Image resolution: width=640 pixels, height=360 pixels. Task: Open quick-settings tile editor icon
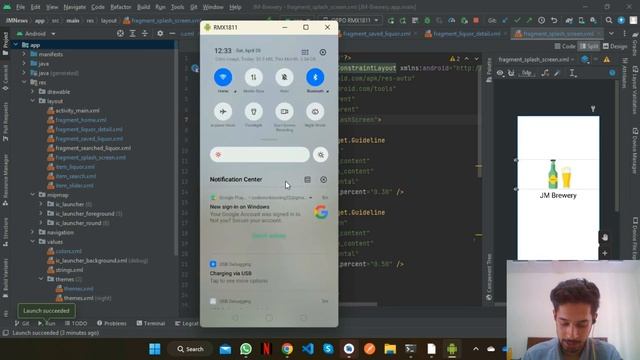point(305,52)
